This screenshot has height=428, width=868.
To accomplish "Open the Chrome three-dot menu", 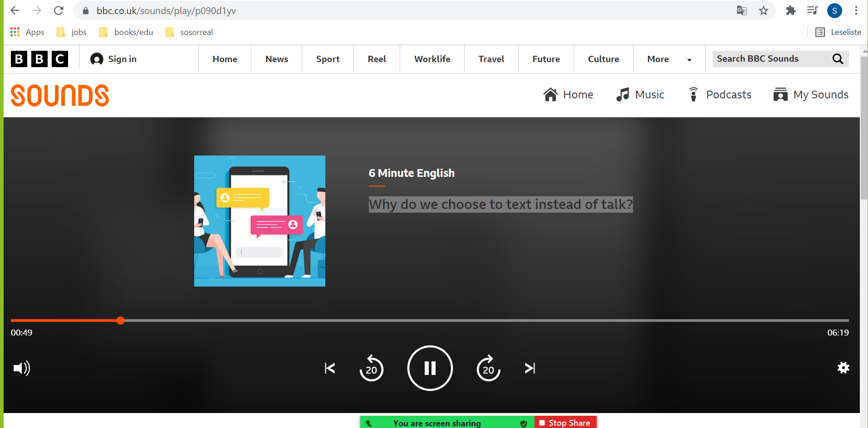I will coord(856,10).
